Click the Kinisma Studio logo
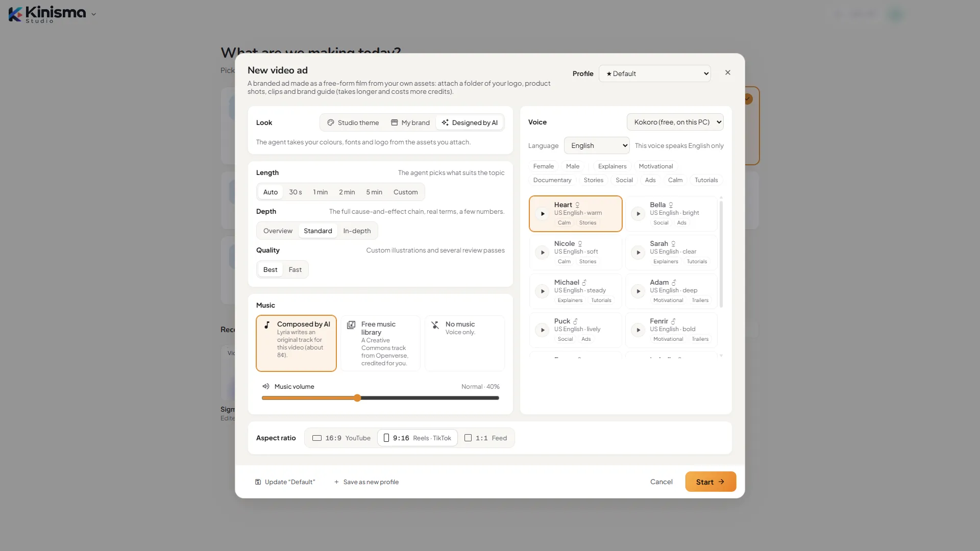The height and width of the screenshot is (551, 980). (47, 14)
